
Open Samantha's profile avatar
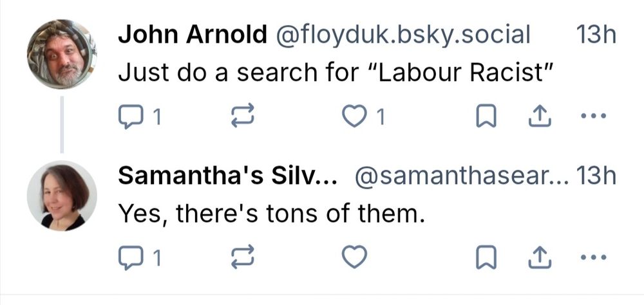pyautogui.click(x=62, y=196)
